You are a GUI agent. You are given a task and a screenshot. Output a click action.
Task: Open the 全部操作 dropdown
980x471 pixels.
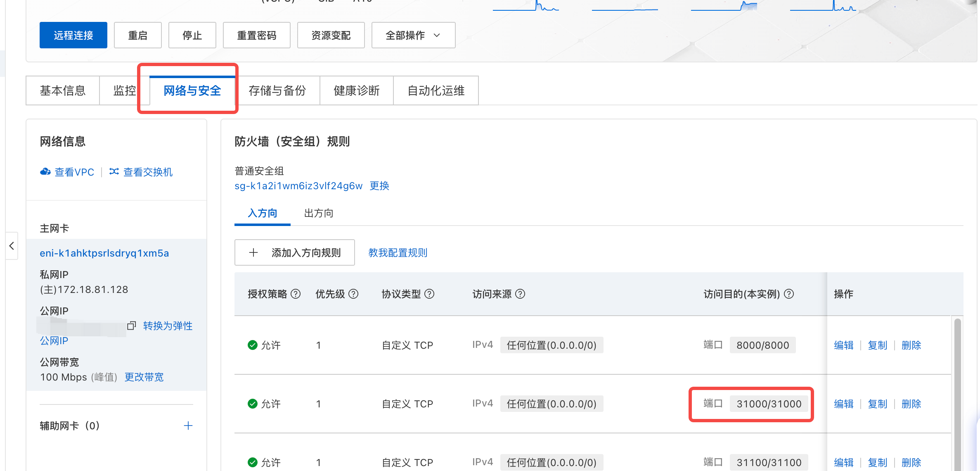[x=413, y=36]
